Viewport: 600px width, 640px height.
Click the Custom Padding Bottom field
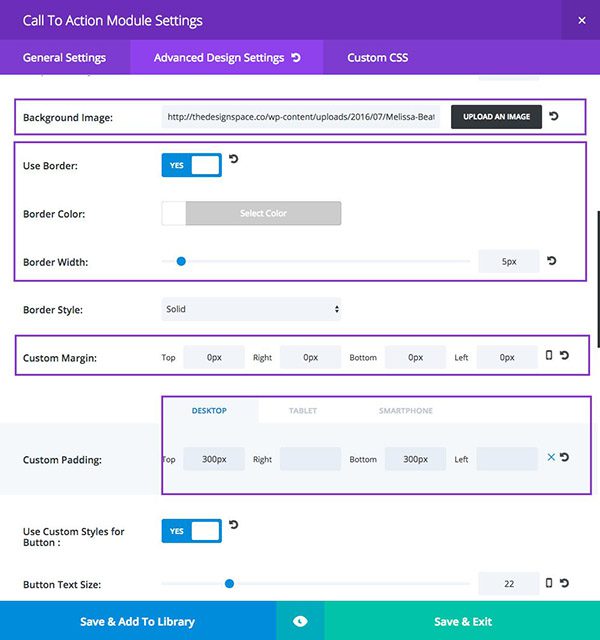point(415,459)
